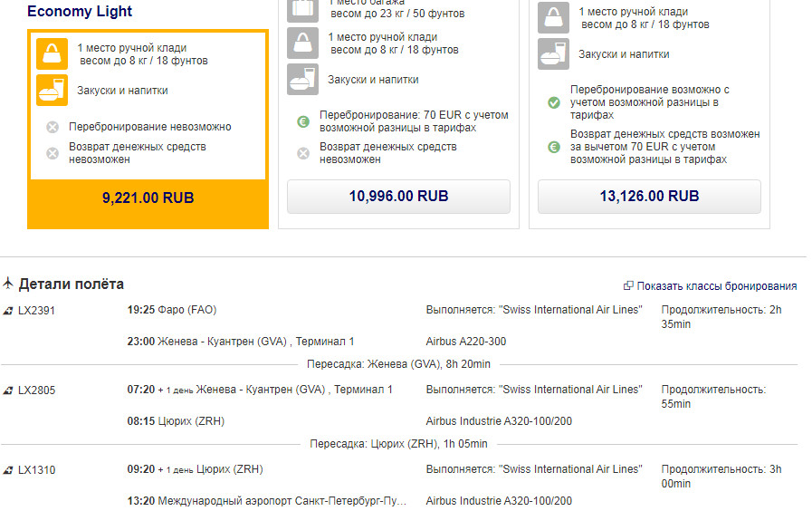Click the '19:25 Фаро (FAO)' departure line

click(x=172, y=310)
